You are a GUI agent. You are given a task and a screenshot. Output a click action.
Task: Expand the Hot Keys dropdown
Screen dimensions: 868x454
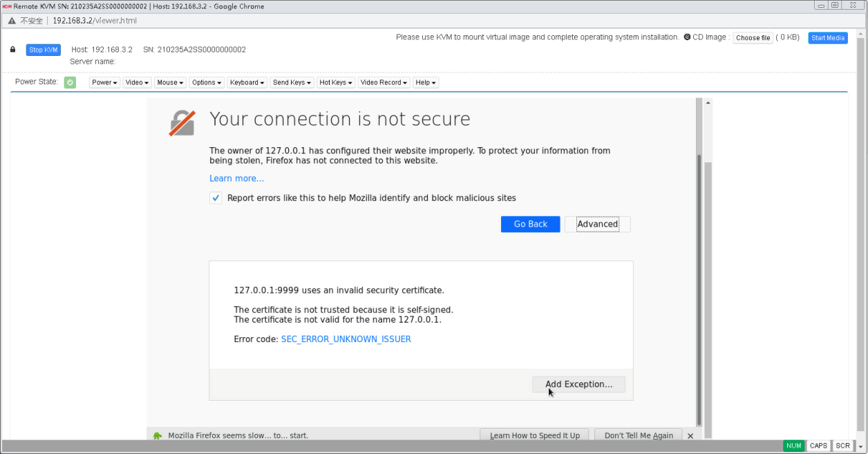tap(336, 82)
